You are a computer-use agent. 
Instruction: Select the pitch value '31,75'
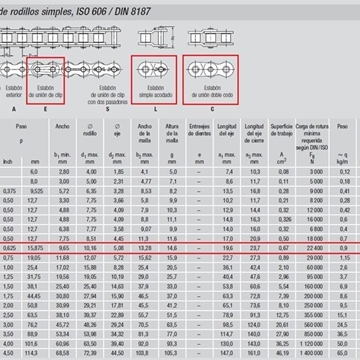pyautogui.click(x=36, y=277)
